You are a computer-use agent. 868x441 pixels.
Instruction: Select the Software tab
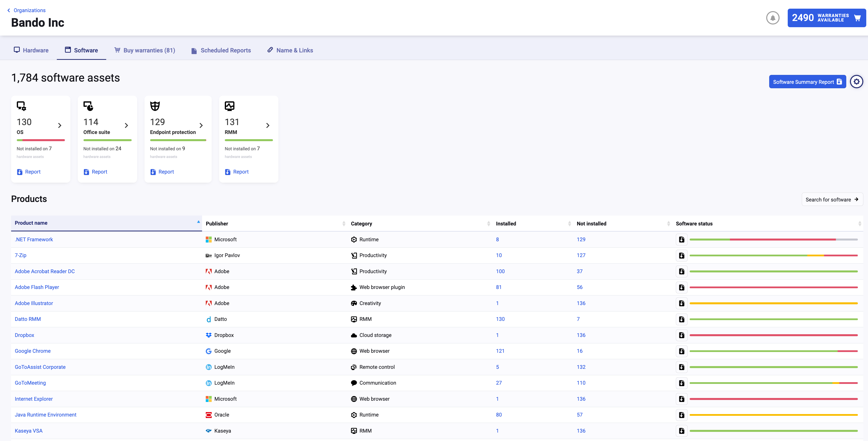point(81,50)
